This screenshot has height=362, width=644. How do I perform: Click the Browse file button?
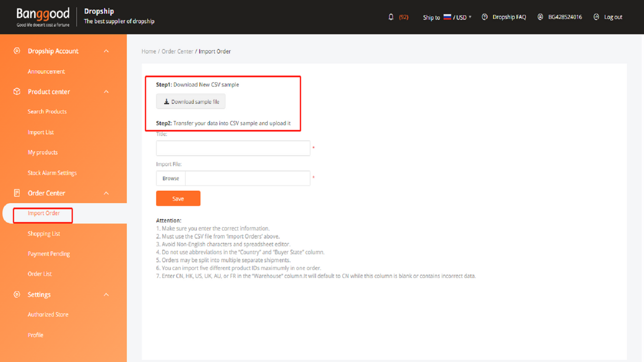(x=171, y=178)
